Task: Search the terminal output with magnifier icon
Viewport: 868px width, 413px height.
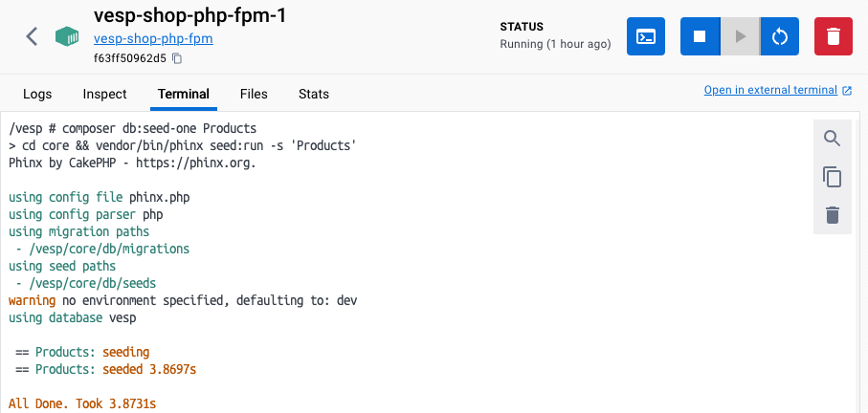Action: [x=832, y=139]
